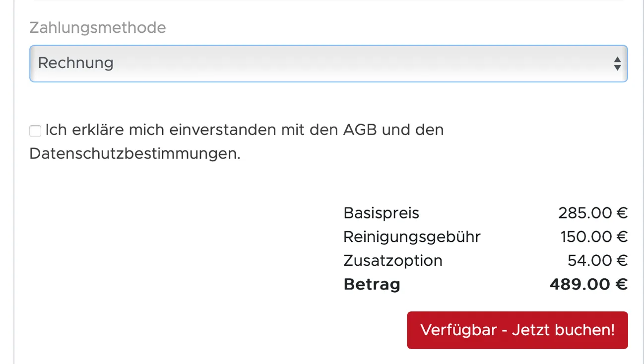Select the 'Reinigungsgebühr' row label
Viewport: 644px width, 364px height.
pyautogui.click(x=412, y=237)
